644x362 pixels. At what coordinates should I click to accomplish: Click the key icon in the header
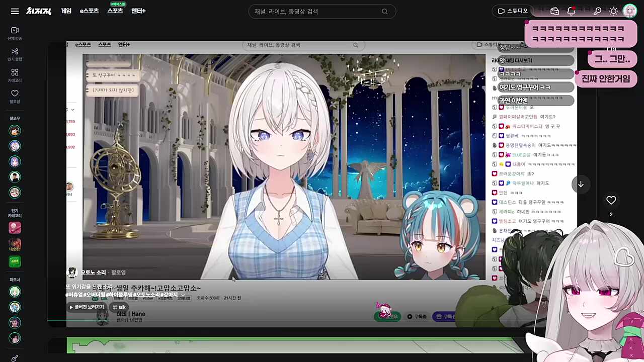tap(598, 11)
